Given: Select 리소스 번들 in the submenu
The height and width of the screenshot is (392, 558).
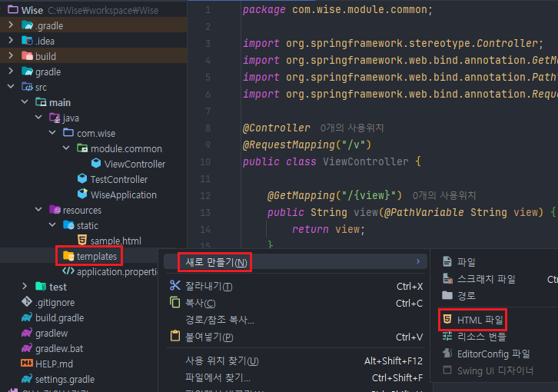Looking at the screenshot, I should 481,337.
